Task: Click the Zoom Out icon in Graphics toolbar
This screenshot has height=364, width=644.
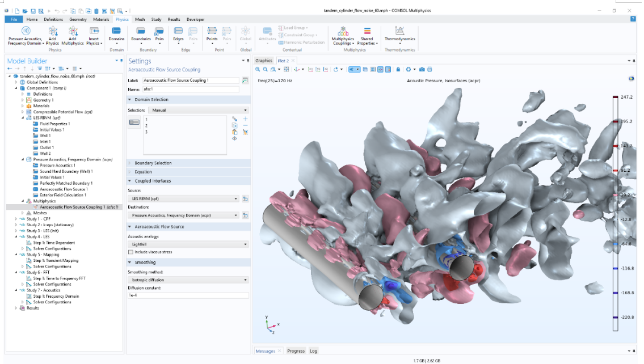Action: coord(266,70)
